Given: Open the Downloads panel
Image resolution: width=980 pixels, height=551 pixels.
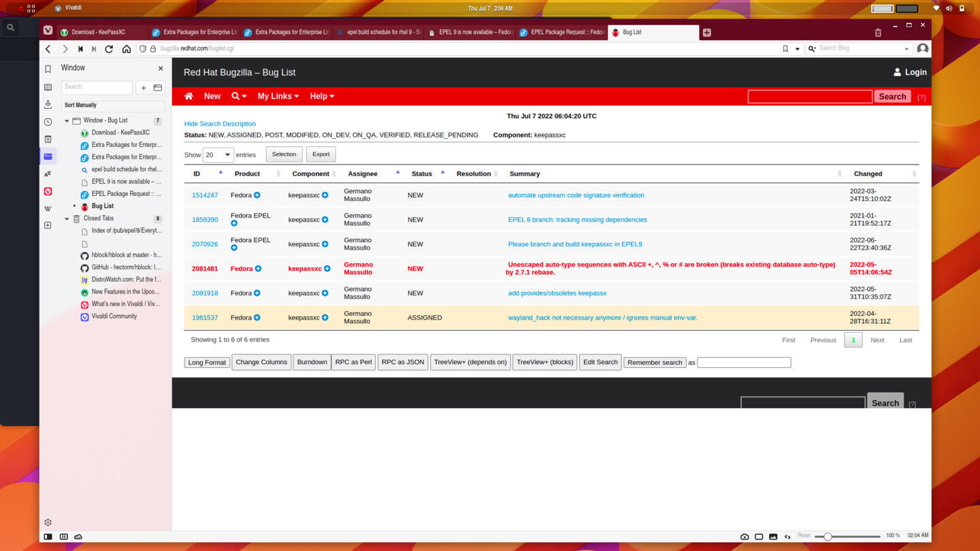Looking at the screenshot, I should pos(48,104).
